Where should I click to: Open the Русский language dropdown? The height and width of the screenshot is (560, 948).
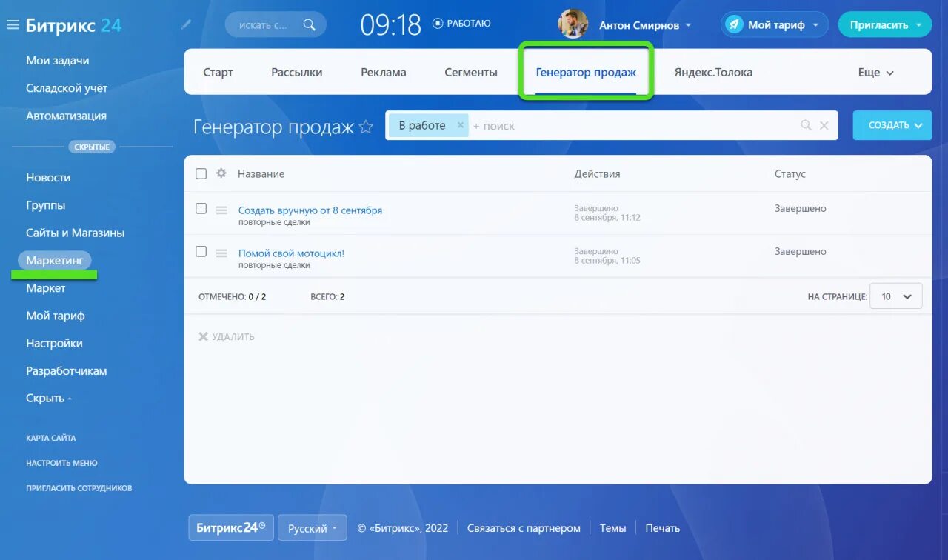click(x=312, y=528)
